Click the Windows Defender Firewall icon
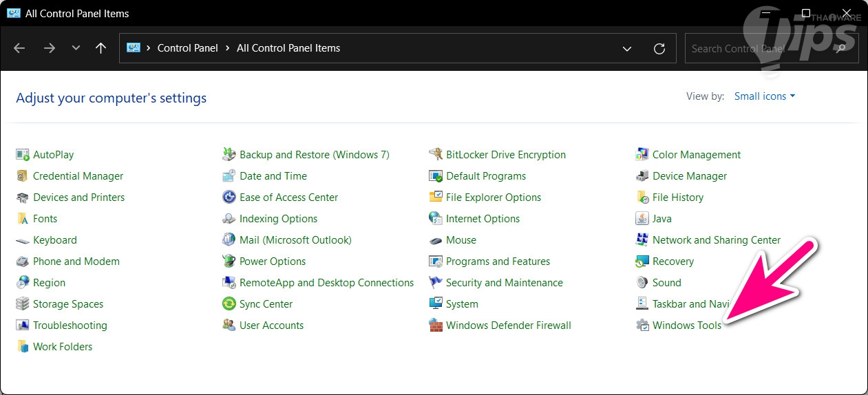868x395 pixels. click(x=435, y=325)
